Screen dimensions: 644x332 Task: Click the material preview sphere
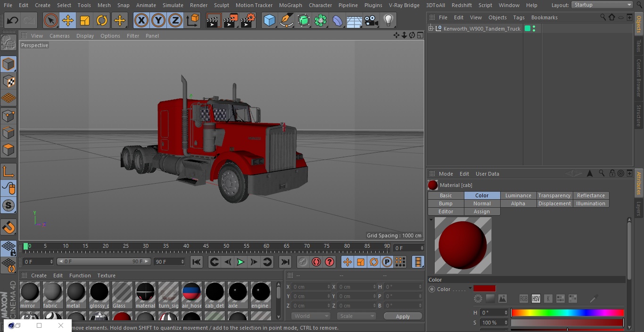(463, 245)
